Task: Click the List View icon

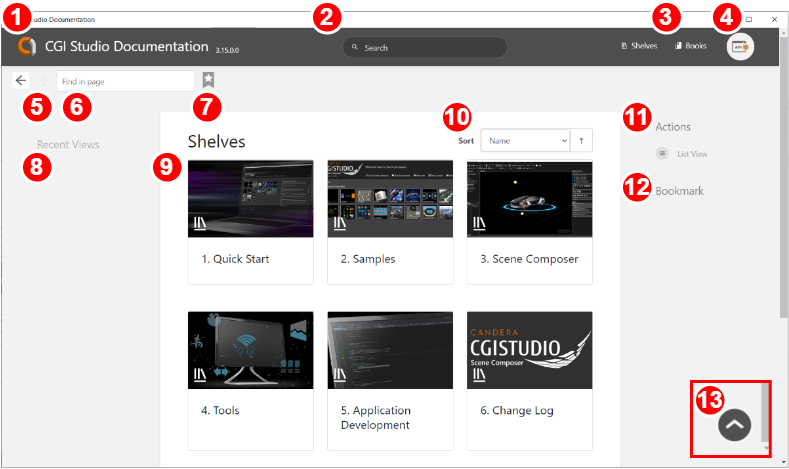Action: pyautogui.click(x=662, y=153)
